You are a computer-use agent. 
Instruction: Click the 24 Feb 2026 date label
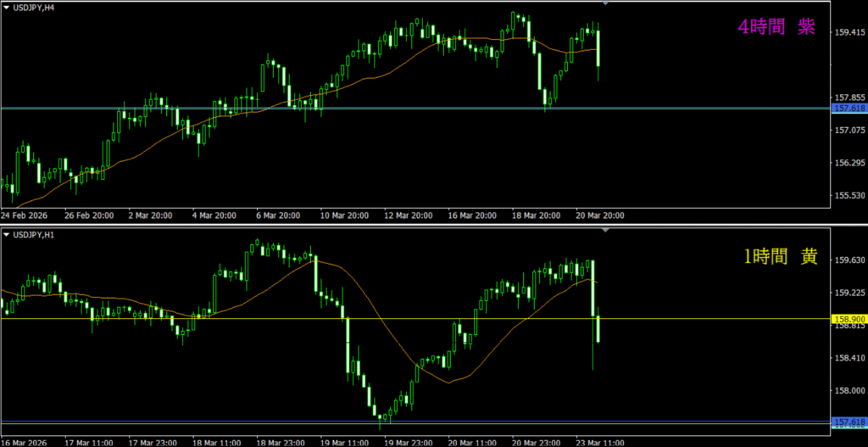point(24,215)
